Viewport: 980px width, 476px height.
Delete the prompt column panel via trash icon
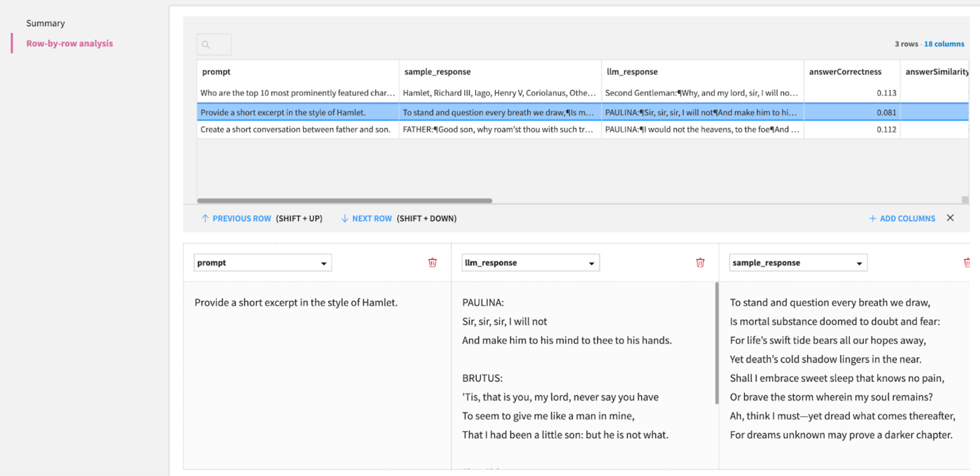coord(433,262)
